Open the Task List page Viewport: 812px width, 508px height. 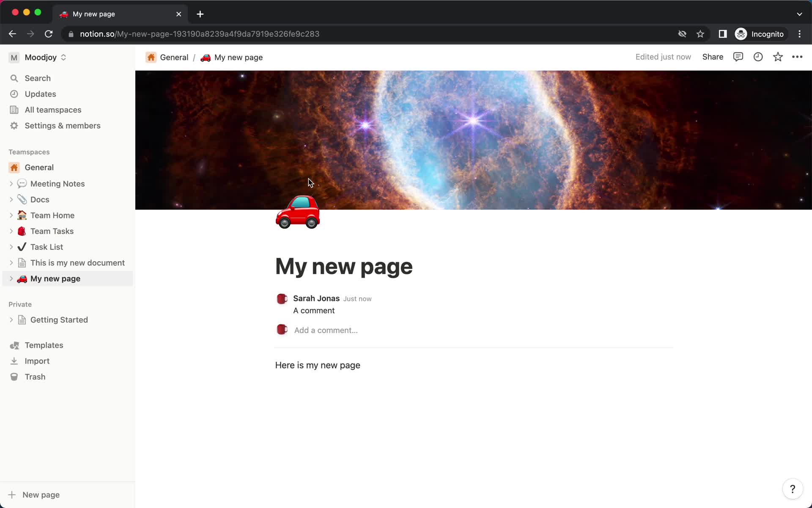pos(46,246)
